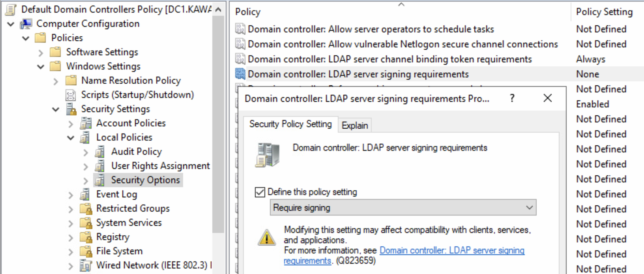This screenshot has width=644, height=274.
Task: Sort by the Policy Setting column header
Action: (604, 12)
